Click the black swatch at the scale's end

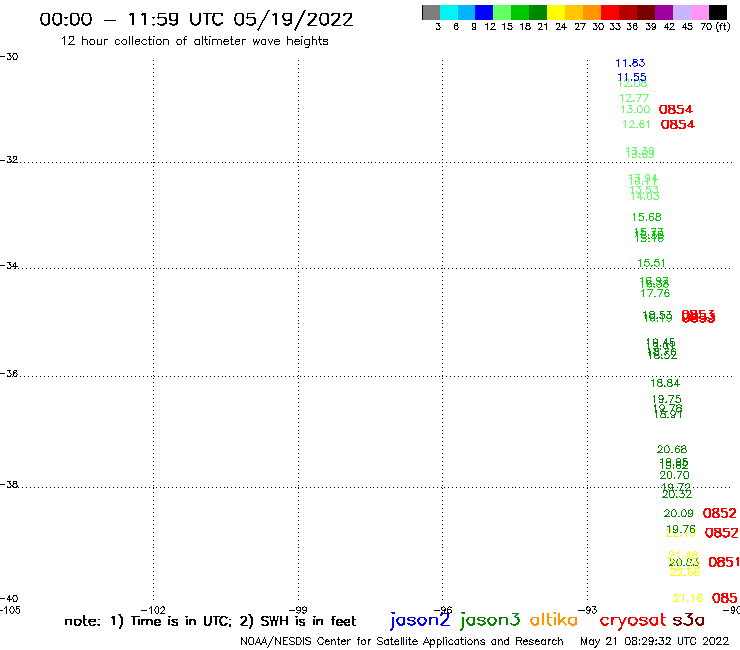click(718, 12)
